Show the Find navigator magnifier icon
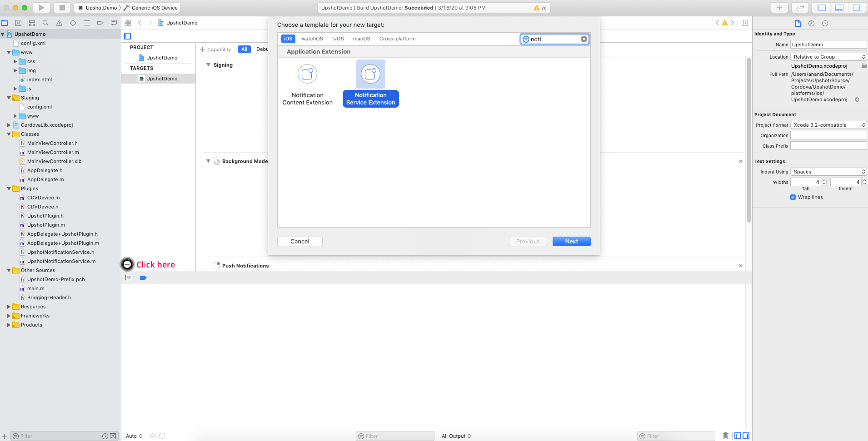Screen dimensions: 868x441 45,23
